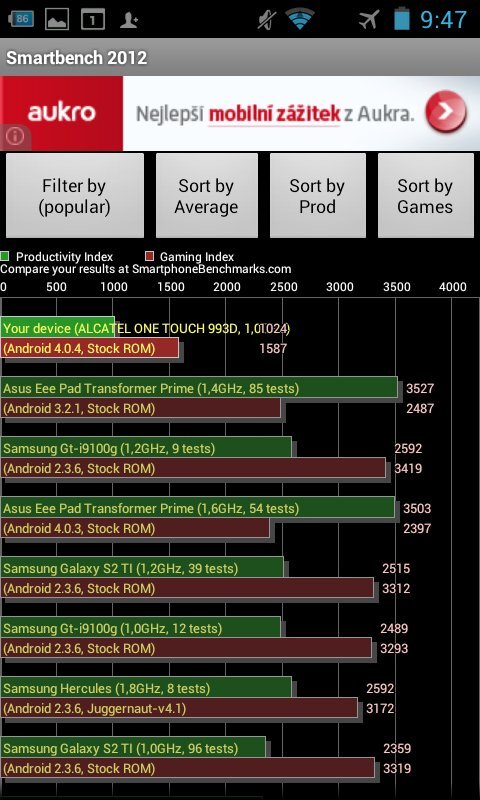Sort results by Average
The width and height of the screenshot is (480, 800).
[x=207, y=195]
